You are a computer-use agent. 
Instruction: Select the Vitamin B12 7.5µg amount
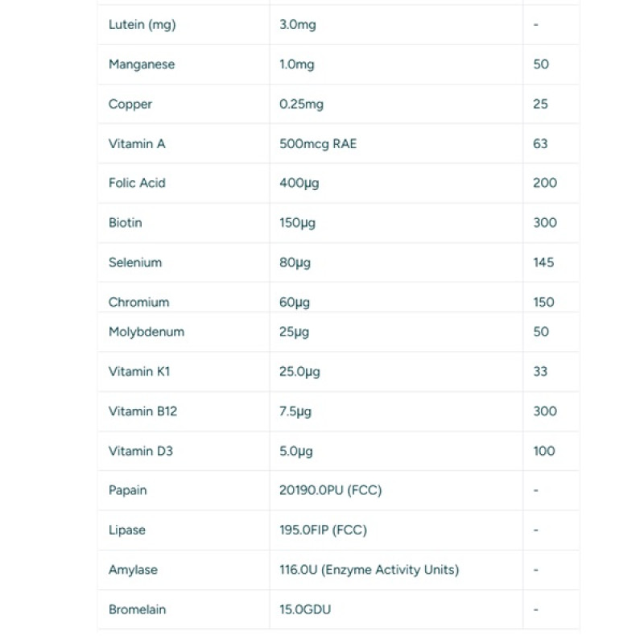pyautogui.click(x=295, y=411)
